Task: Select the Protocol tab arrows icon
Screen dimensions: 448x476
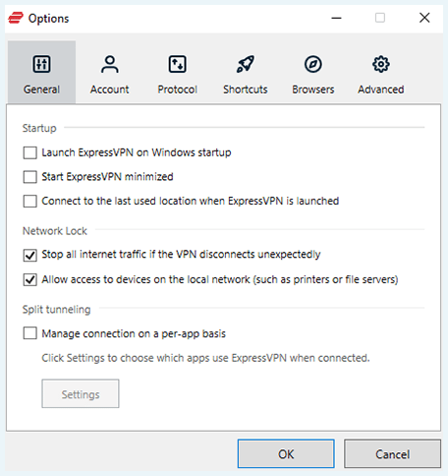Action: point(178,64)
